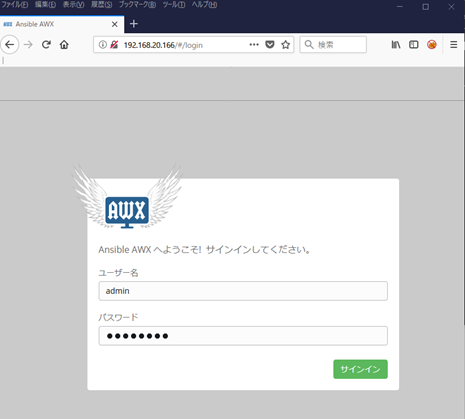Open a new tab with the plus button
465x419 pixels.
(134, 24)
